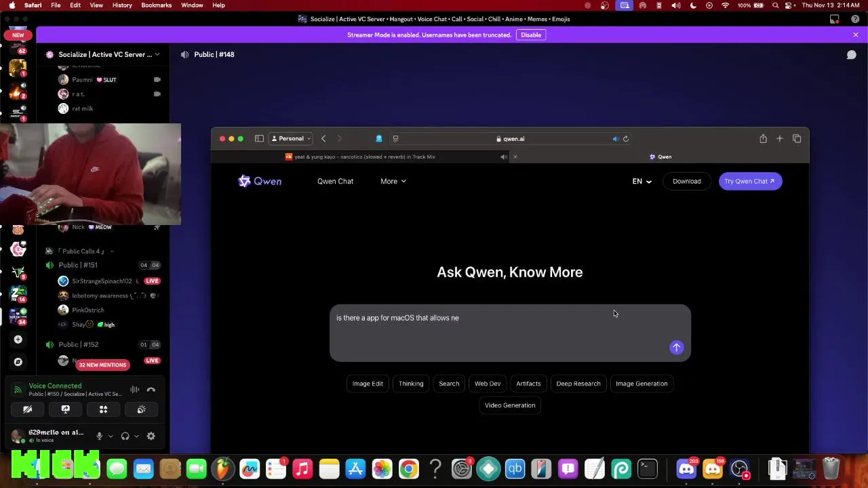Close the Track Mix tab
The height and width of the screenshot is (488, 868).
tap(515, 157)
